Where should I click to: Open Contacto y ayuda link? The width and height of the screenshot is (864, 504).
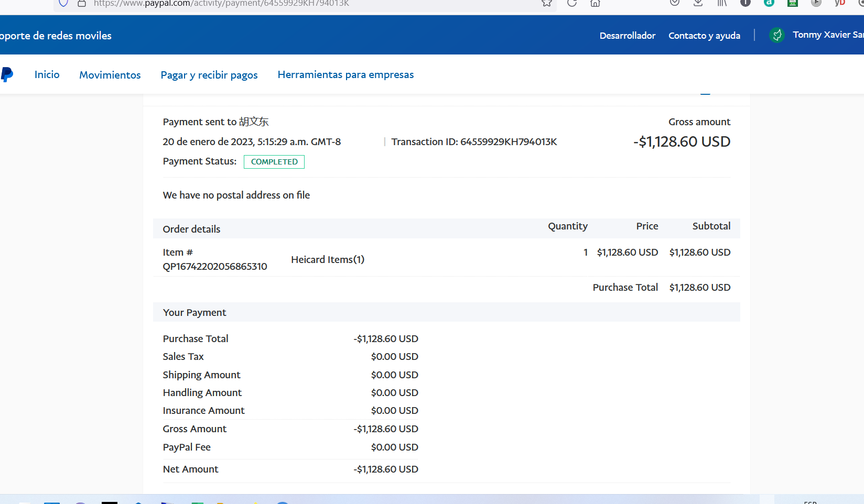704,36
